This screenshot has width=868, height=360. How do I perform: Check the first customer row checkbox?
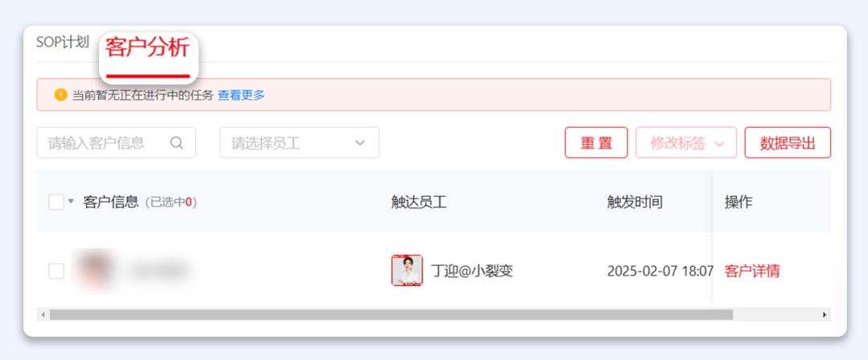pos(56,271)
